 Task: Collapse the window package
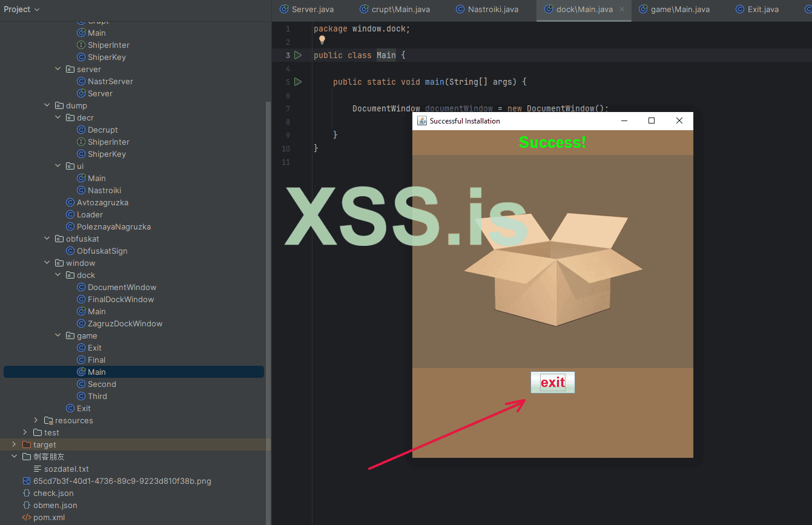click(x=47, y=263)
